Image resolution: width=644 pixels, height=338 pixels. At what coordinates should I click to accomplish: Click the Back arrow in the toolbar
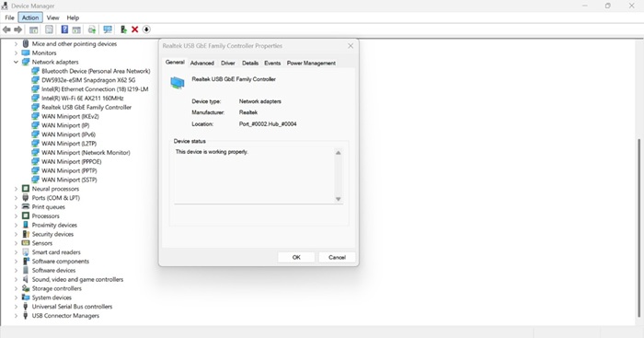tap(6, 29)
